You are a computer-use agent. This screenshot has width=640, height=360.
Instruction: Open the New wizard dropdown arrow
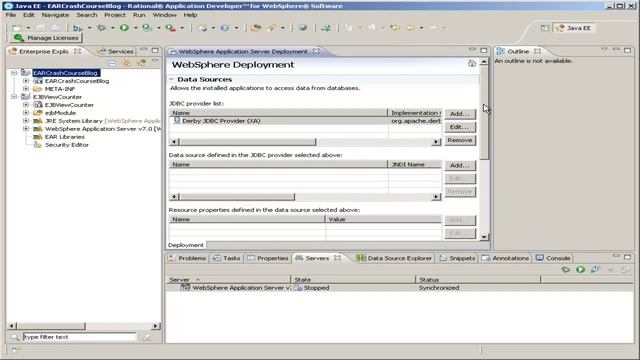coord(28,28)
